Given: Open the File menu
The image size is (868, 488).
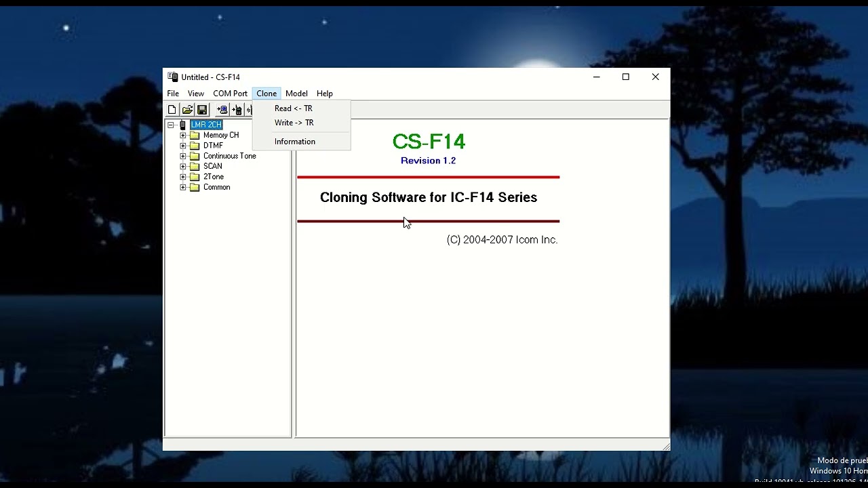Looking at the screenshot, I should 173,94.
